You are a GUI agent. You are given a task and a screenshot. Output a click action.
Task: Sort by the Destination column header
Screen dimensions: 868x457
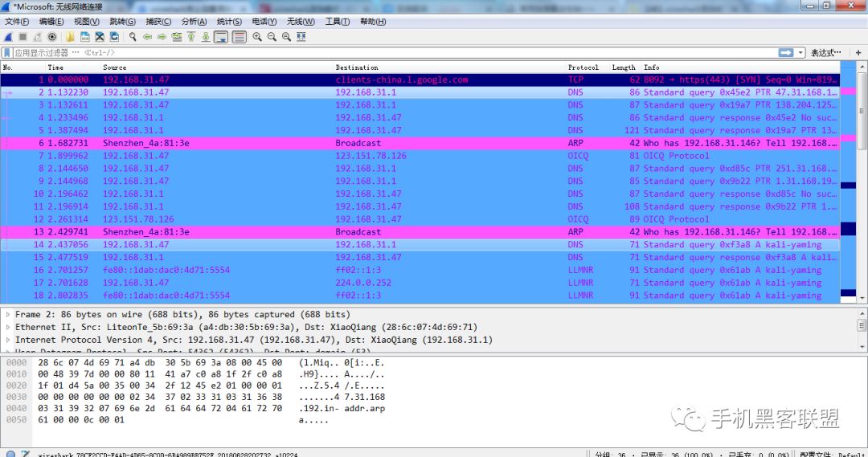point(449,67)
